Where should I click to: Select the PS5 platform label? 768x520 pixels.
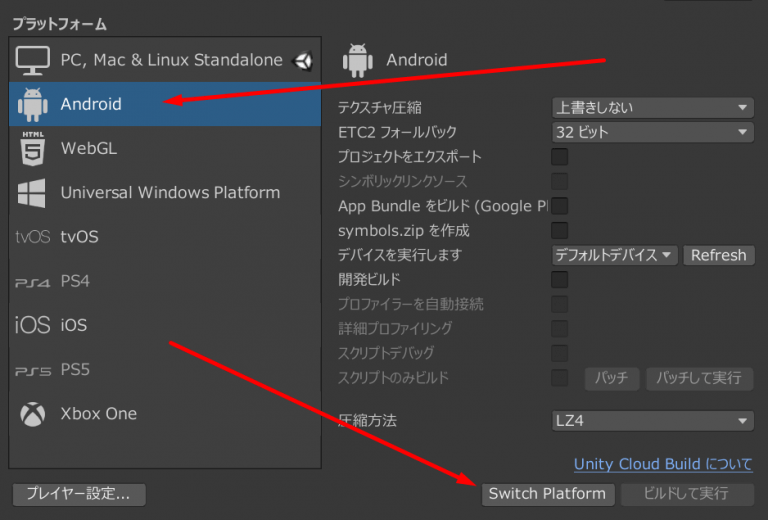pos(75,369)
